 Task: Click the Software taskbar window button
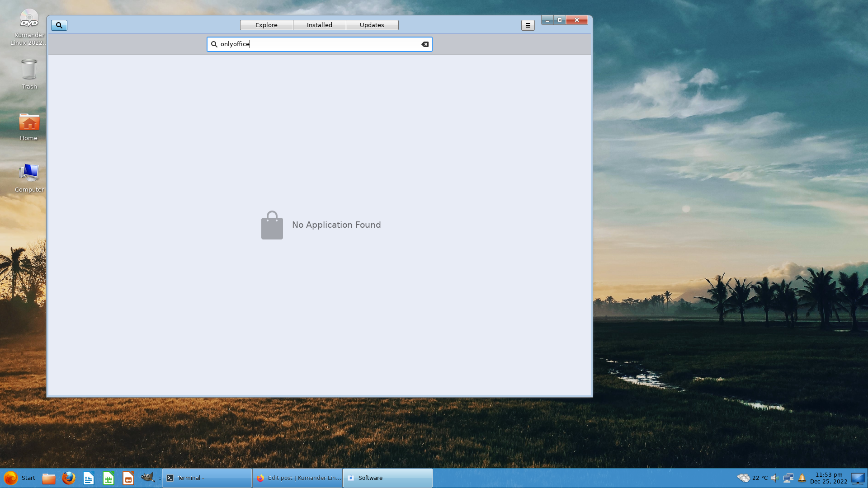(388, 478)
